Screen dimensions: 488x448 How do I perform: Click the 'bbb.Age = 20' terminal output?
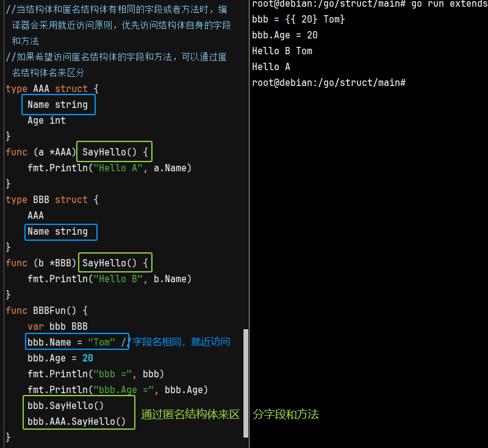coord(285,35)
